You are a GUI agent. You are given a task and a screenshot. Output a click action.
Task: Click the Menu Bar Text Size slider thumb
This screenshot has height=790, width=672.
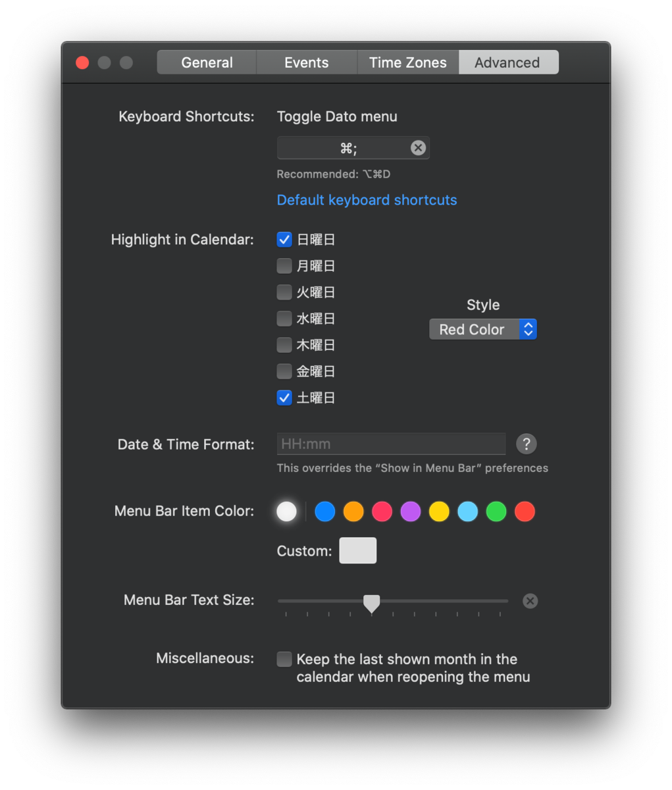tap(372, 604)
